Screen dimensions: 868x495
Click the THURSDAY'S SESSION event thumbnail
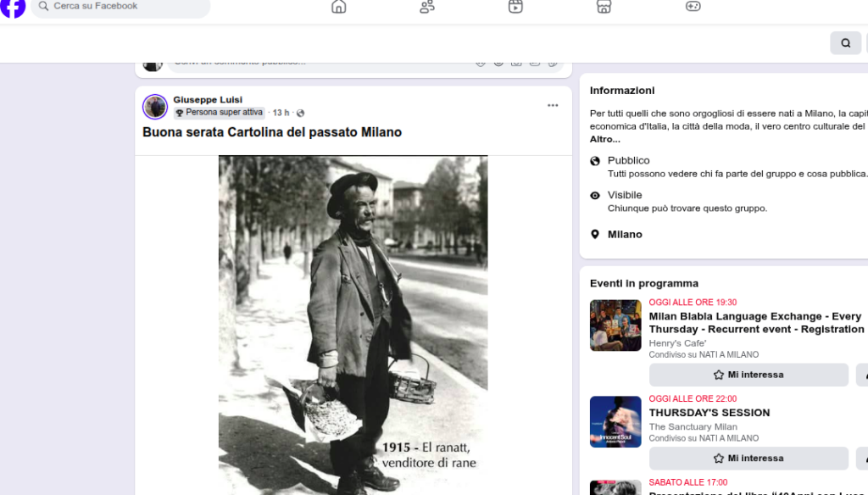click(615, 422)
